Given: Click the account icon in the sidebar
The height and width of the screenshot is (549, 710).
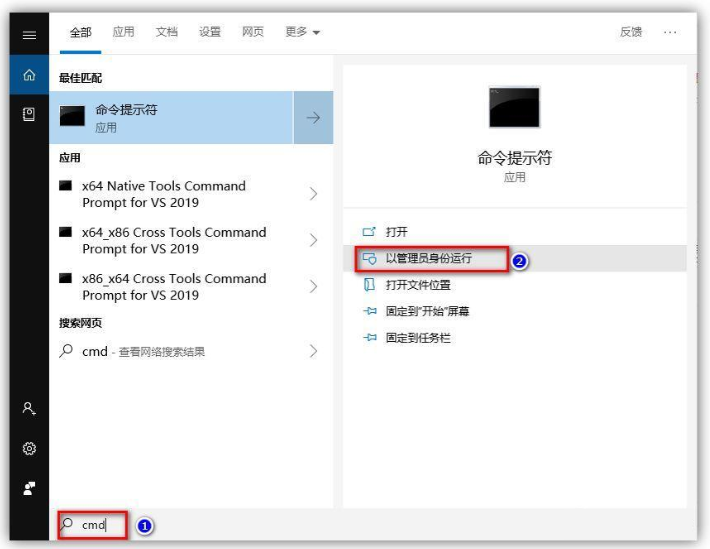Looking at the screenshot, I should (x=29, y=409).
